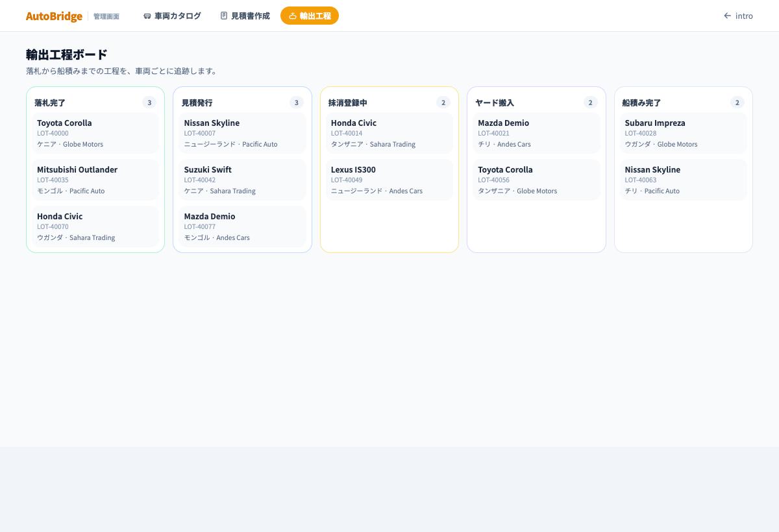779x532 pixels.
Task: Click the 抹消登録中 column header
Action: [x=348, y=103]
